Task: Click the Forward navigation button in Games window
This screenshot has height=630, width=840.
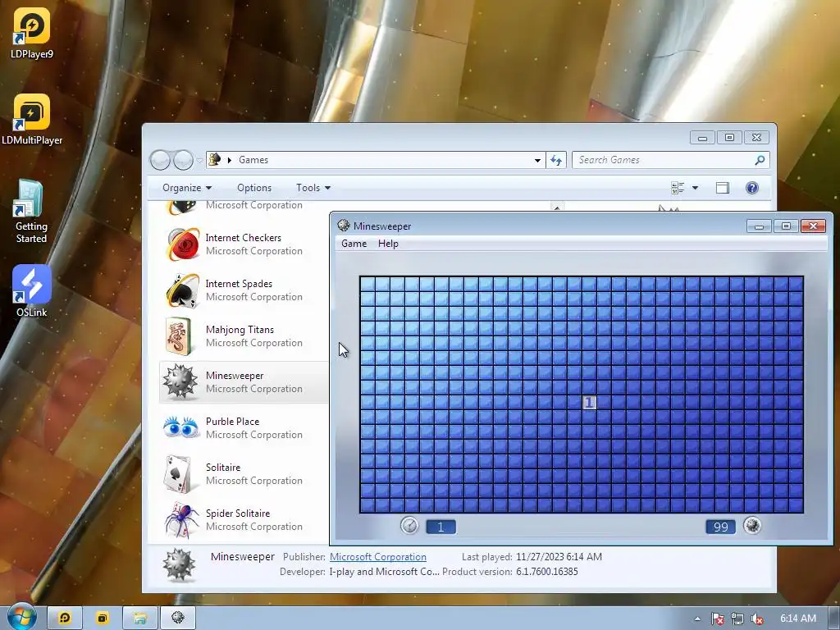Action: (183, 160)
